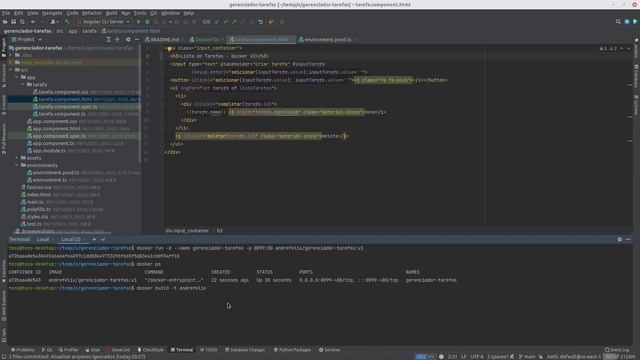Open the Navigate menu
The height and width of the screenshot is (360, 640).
[x=52, y=13]
